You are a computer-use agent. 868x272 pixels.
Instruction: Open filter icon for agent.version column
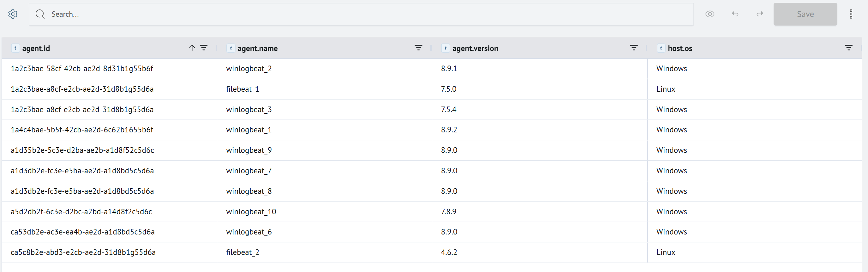pyautogui.click(x=634, y=48)
